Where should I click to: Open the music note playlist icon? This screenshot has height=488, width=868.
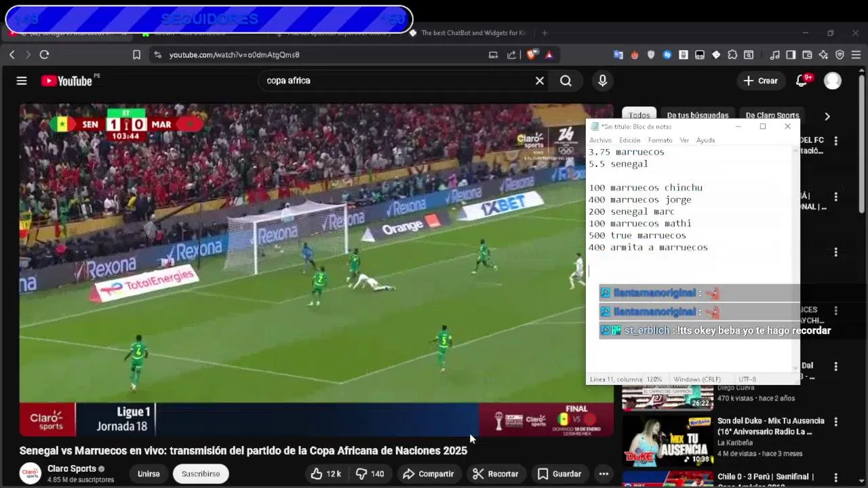point(774,55)
